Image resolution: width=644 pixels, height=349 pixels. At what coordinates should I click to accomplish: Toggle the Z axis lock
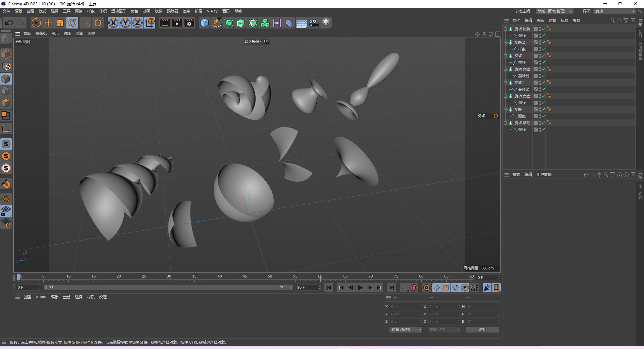pyautogui.click(x=138, y=23)
